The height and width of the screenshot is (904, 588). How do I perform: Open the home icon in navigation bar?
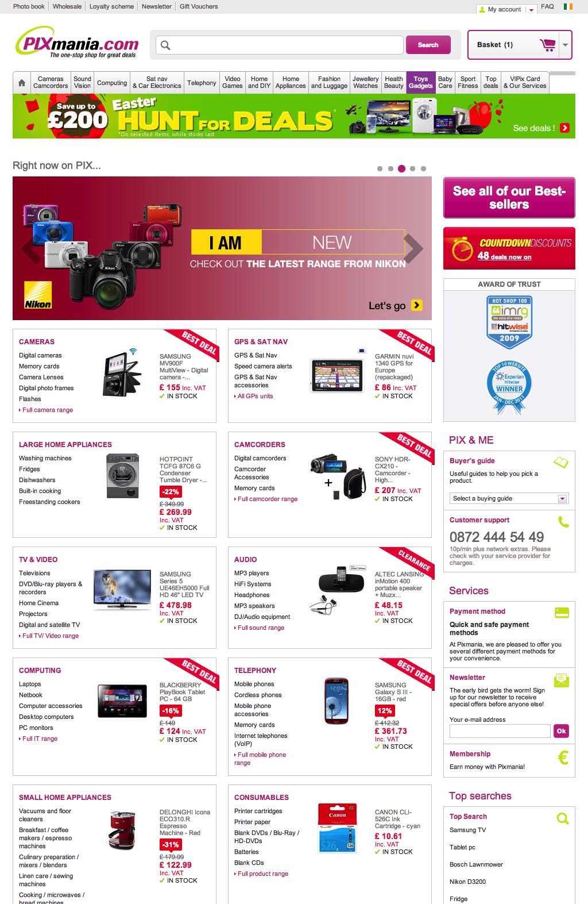pyautogui.click(x=22, y=83)
